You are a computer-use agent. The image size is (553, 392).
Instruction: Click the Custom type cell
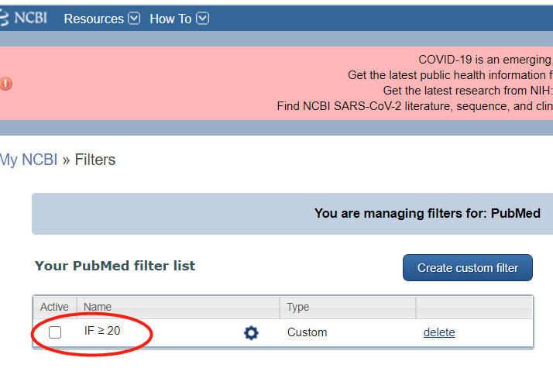(x=307, y=332)
